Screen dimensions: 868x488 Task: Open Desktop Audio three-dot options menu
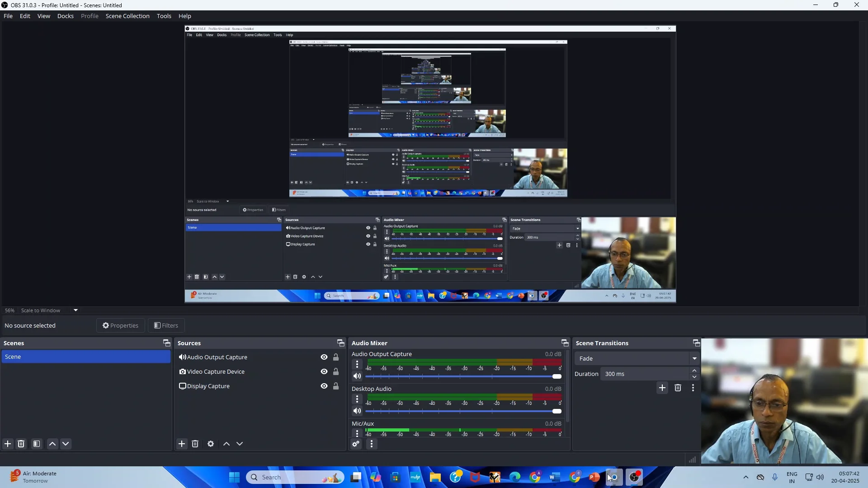point(357,399)
